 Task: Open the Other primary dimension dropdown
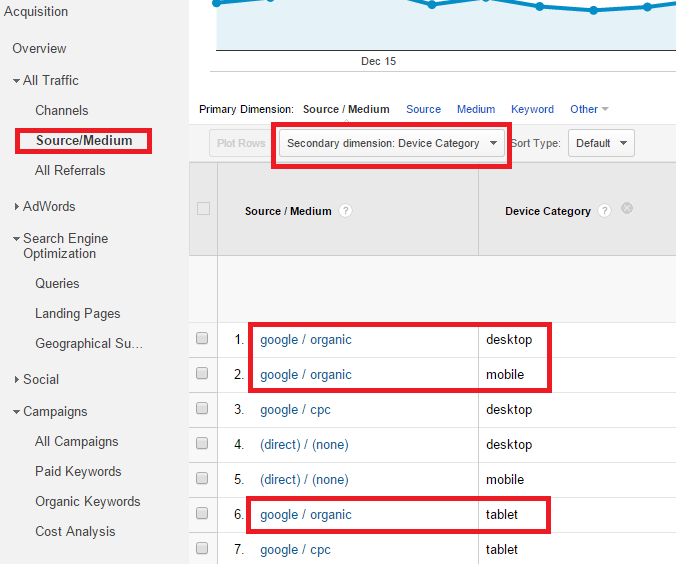tap(589, 109)
